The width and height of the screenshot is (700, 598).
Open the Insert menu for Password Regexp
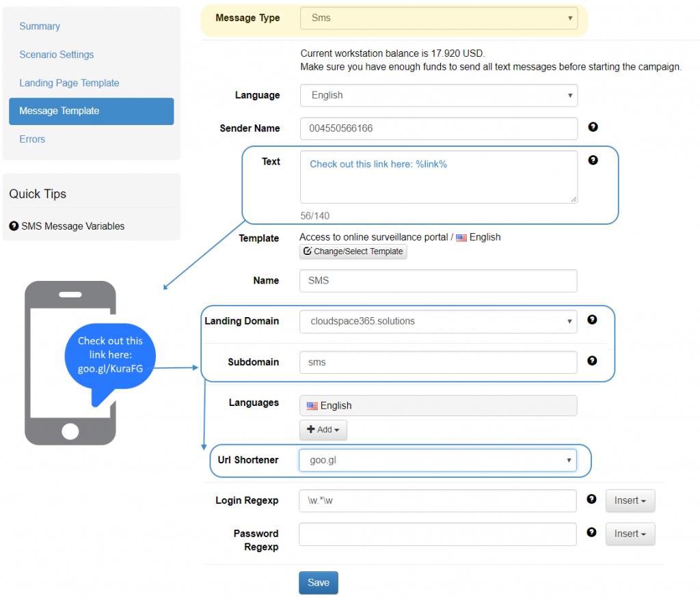coord(630,534)
